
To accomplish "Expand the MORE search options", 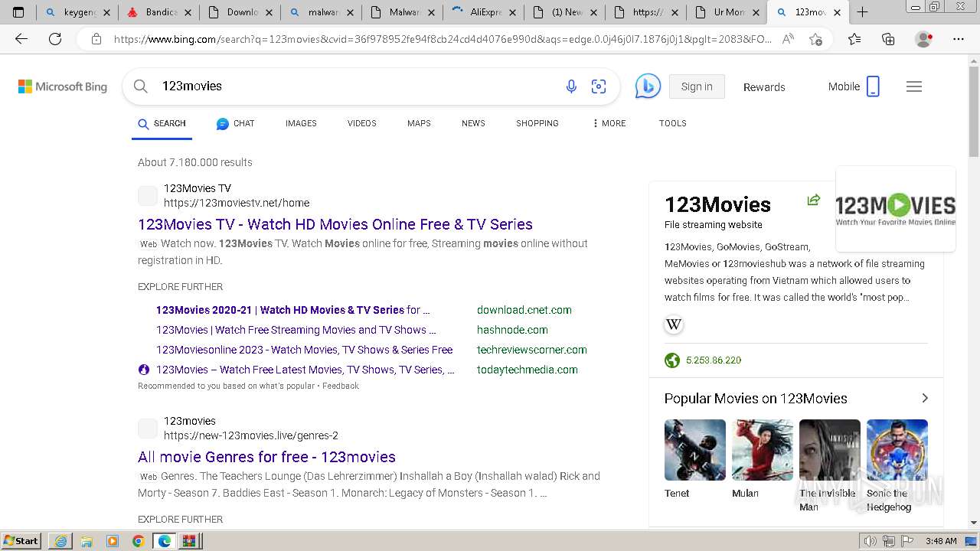I will 609,123.
